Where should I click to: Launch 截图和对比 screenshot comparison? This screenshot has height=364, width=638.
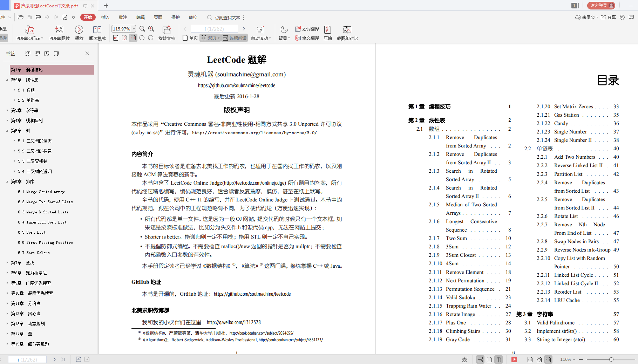[347, 33]
